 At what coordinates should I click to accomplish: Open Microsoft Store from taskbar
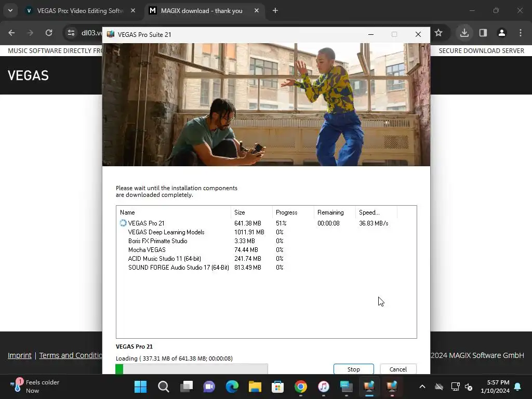point(277,387)
